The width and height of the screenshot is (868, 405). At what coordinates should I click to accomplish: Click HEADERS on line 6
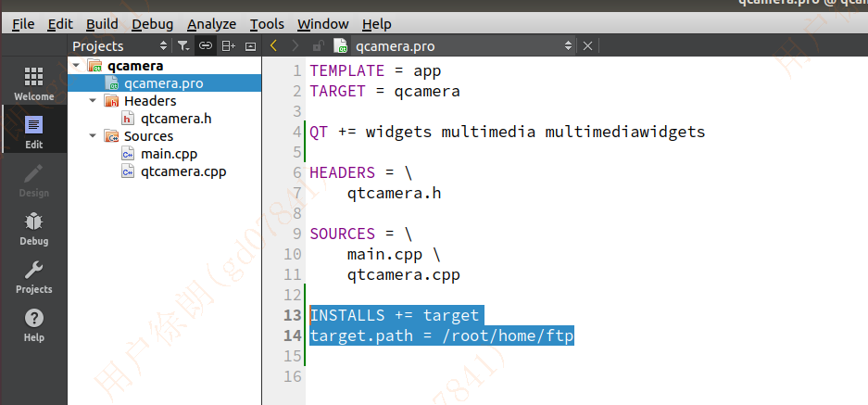click(342, 173)
